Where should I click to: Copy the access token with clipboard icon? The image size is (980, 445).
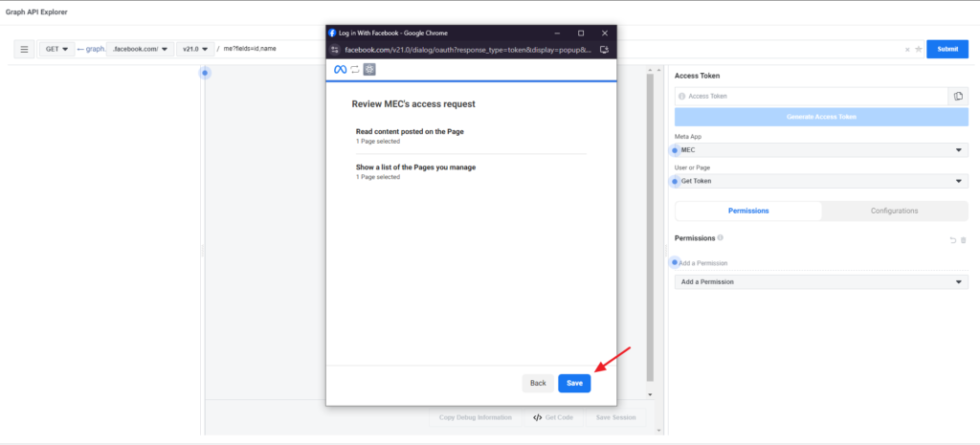[x=958, y=96]
